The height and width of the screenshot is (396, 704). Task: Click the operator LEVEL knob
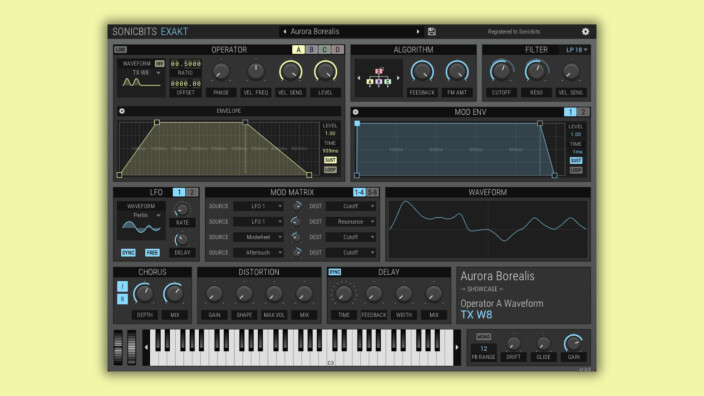point(326,71)
